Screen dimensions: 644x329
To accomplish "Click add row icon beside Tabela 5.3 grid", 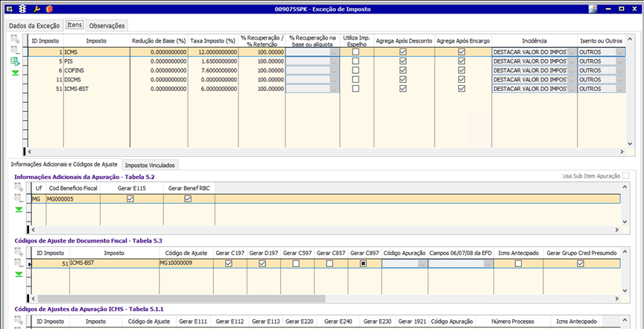I will [19, 251].
